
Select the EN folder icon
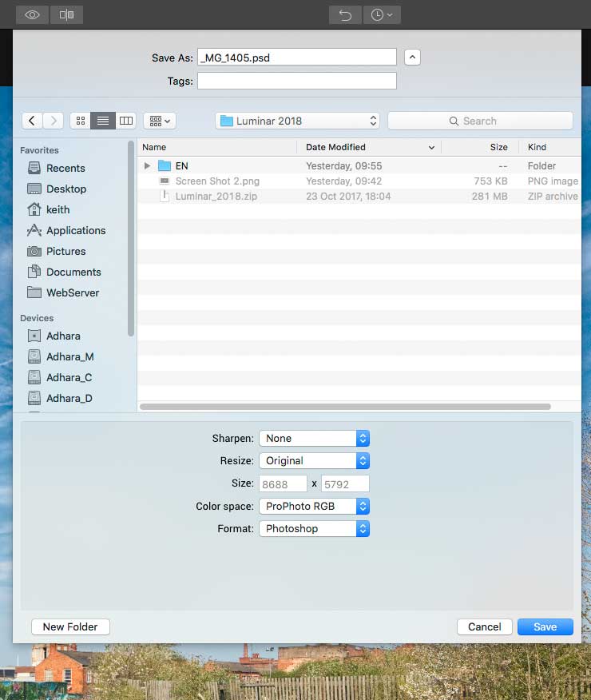point(165,165)
